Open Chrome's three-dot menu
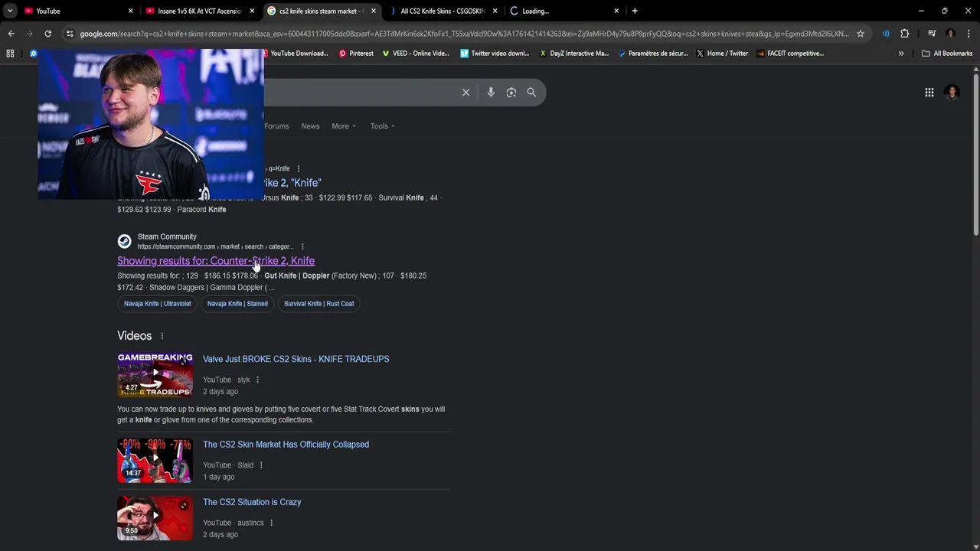The width and height of the screenshot is (980, 551). pyautogui.click(x=968, y=34)
